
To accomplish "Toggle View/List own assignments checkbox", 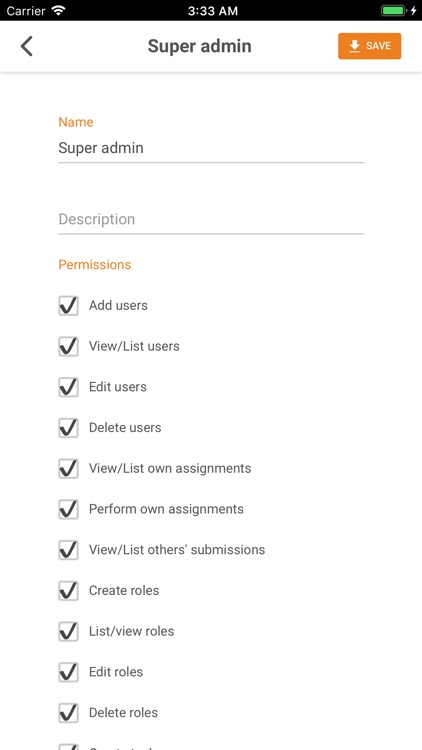I will point(68,468).
